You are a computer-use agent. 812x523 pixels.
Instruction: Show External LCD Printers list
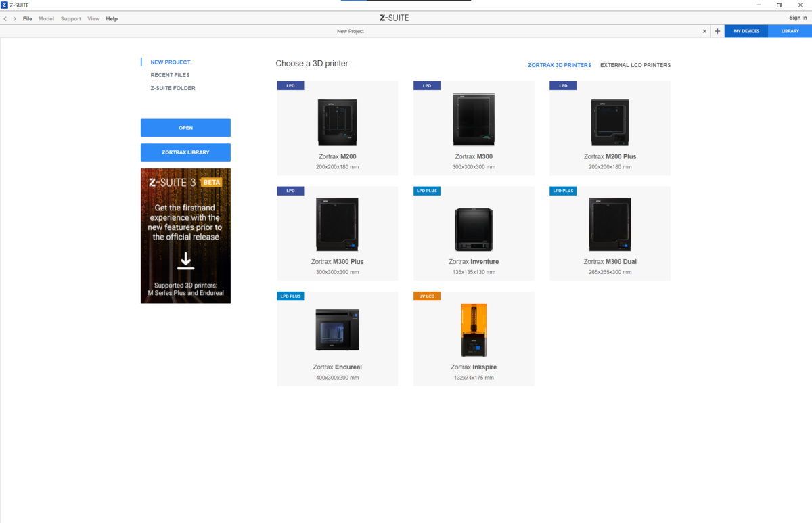[x=635, y=65]
